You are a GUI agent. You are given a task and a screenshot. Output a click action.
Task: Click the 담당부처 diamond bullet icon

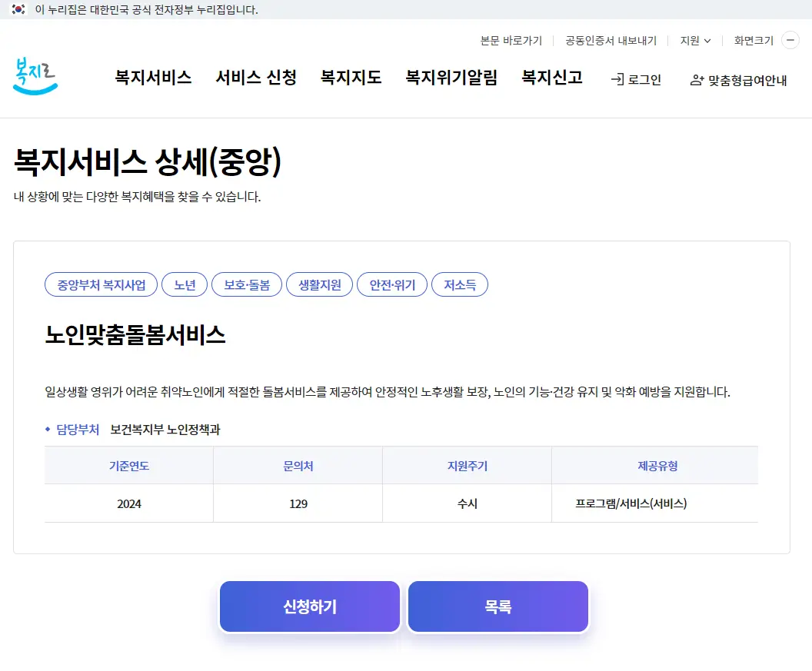click(46, 429)
